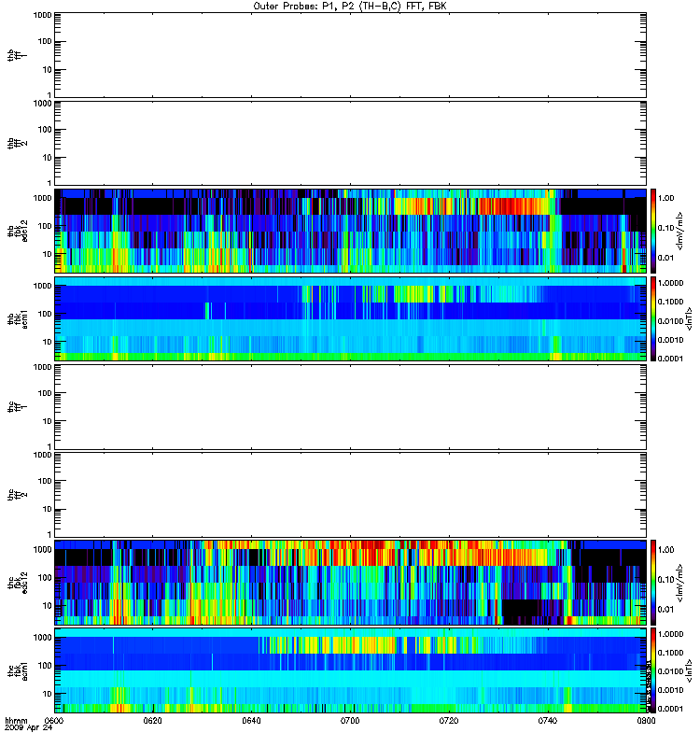700x747 pixels.
Task: Click the 0700 time axis label
Action: [350, 720]
